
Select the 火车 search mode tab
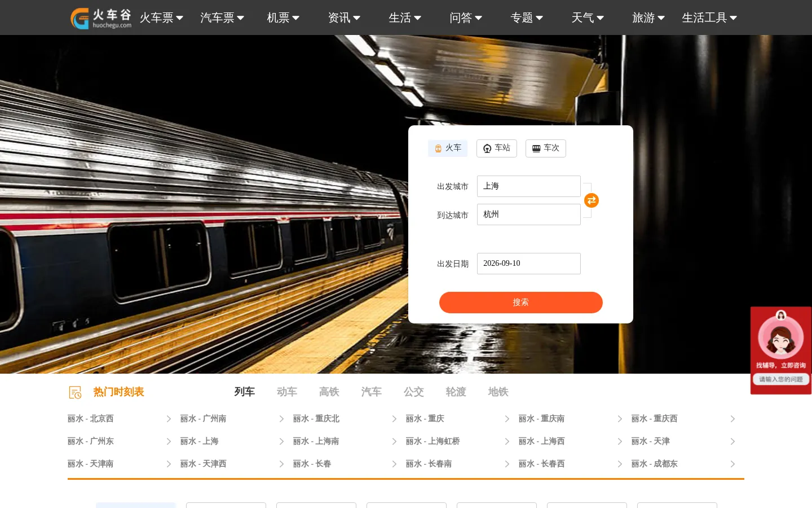tap(448, 148)
